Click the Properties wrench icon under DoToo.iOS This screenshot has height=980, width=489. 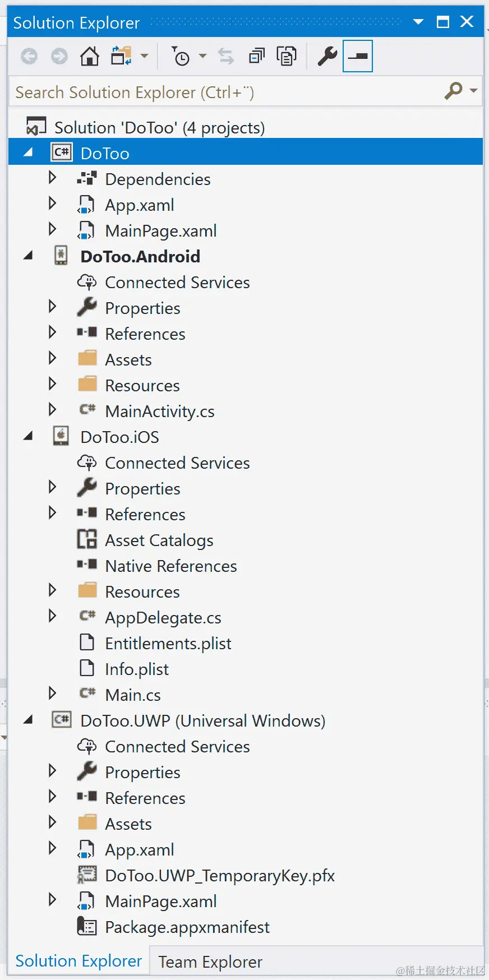(x=87, y=488)
